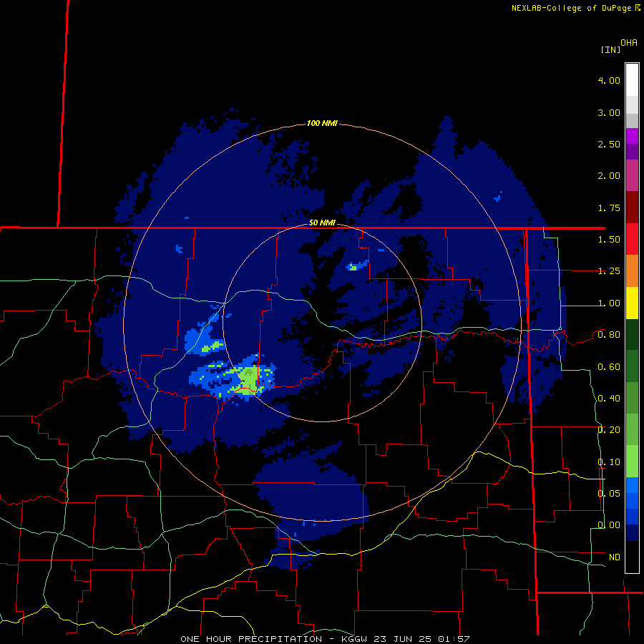Click the 0.05 legend value
Screen dimensions: 644x644
609,494
